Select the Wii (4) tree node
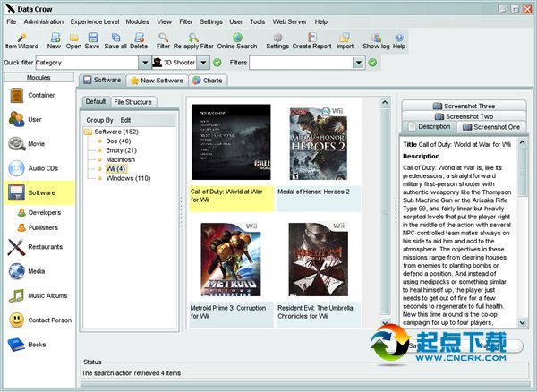The image size is (537, 392). coord(116,169)
